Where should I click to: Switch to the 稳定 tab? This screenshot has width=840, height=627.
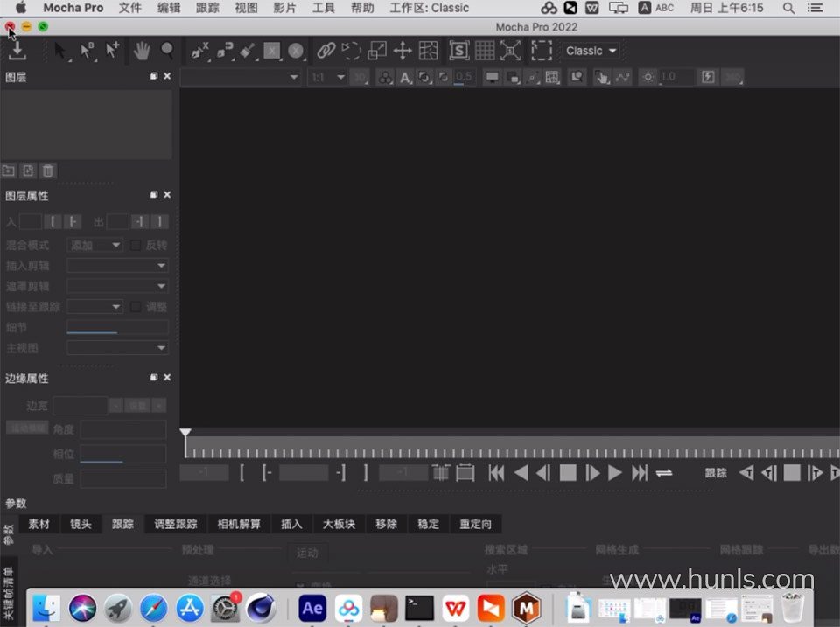click(x=428, y=525)
